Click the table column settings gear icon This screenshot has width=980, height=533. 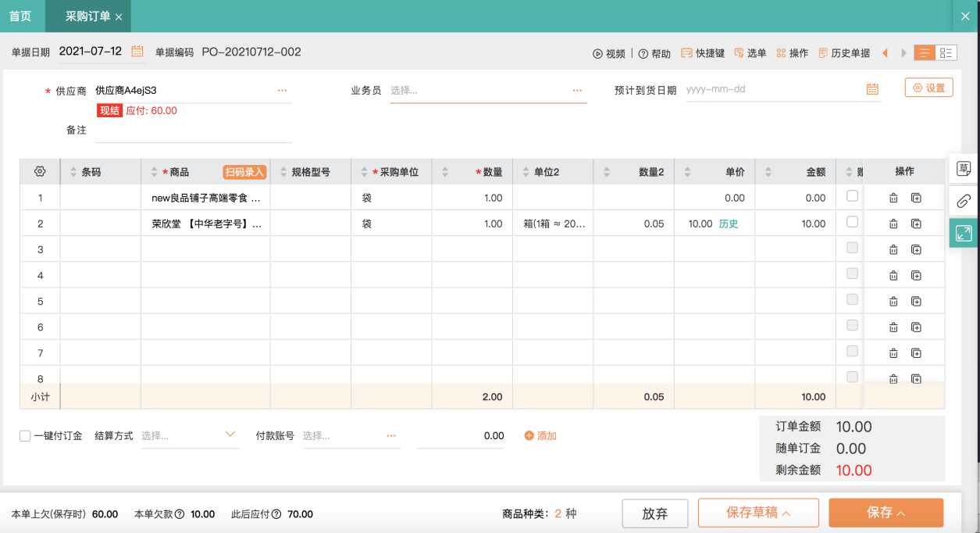pos(40,172)
